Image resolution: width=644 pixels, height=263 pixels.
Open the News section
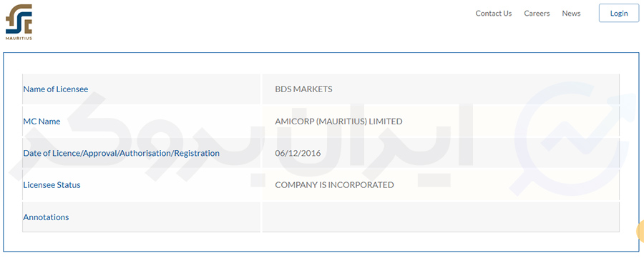(571, 13)
